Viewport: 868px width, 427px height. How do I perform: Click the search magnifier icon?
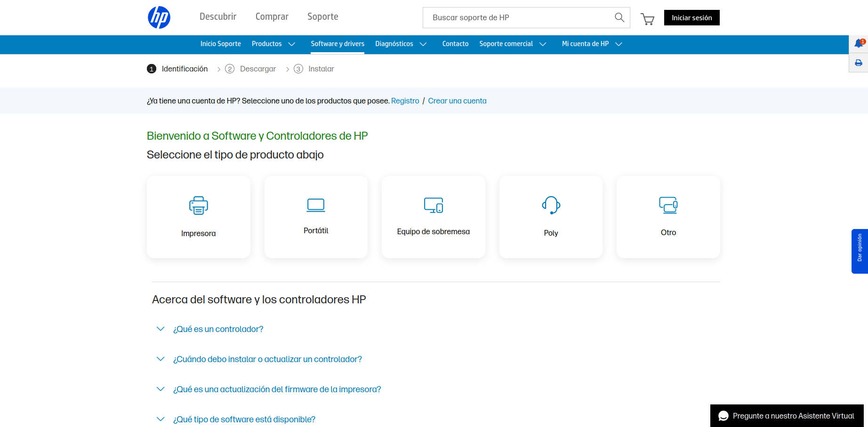coord(619,17)
